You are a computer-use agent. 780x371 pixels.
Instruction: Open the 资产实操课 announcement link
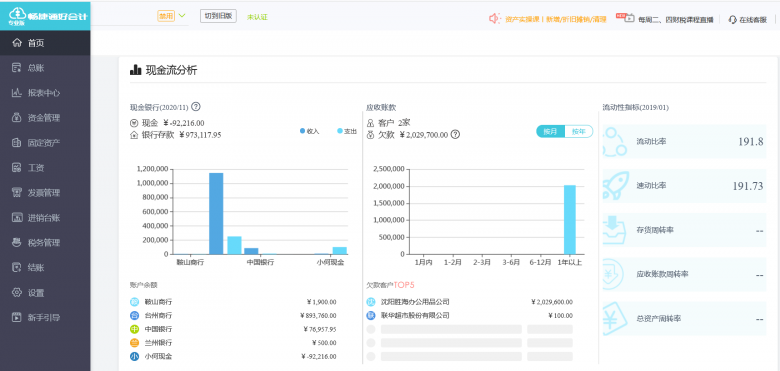556,19
